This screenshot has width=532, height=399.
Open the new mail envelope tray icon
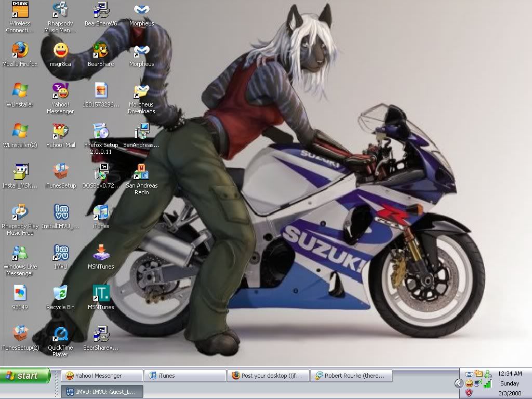pos(478,374)
